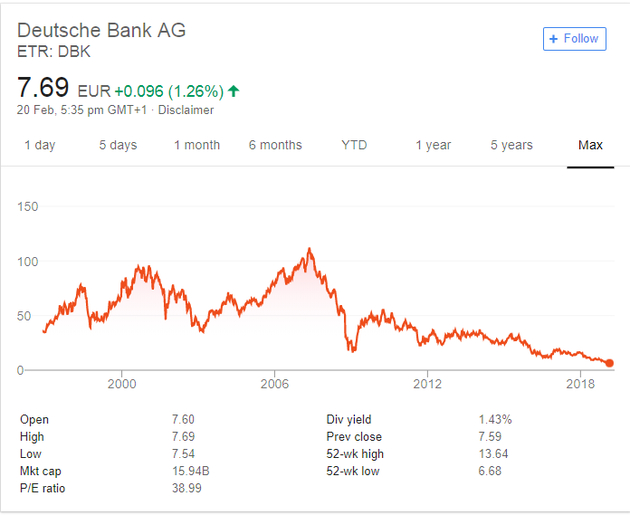
Task: Click the Max range tab
Action: tap(590, 145)
